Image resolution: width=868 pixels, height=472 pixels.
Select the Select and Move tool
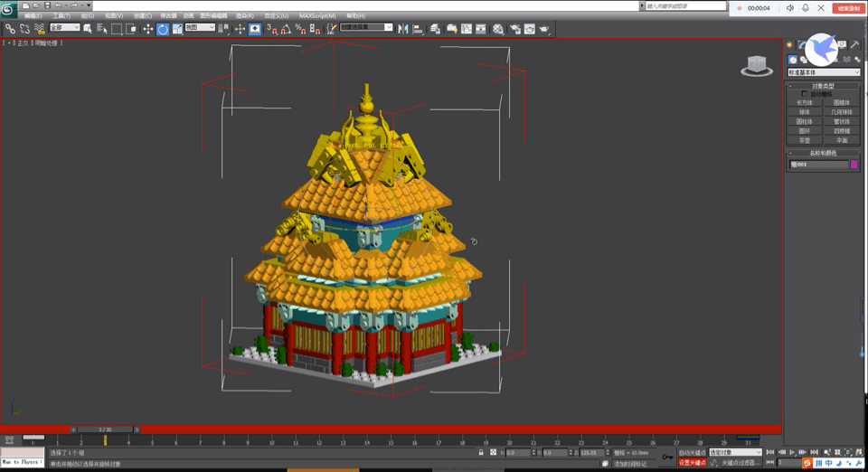coord(148,29)
